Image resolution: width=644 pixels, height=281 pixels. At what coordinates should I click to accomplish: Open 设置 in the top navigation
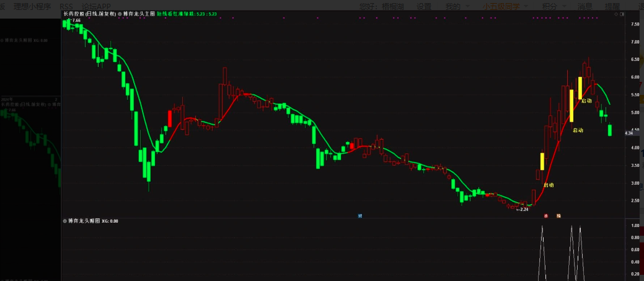pos(424,6)
